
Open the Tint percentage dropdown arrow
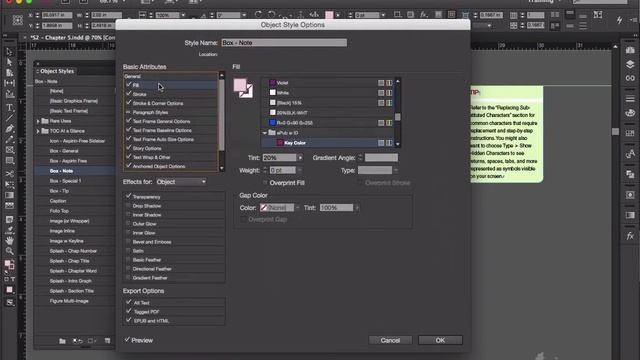[x=300, y=158]
